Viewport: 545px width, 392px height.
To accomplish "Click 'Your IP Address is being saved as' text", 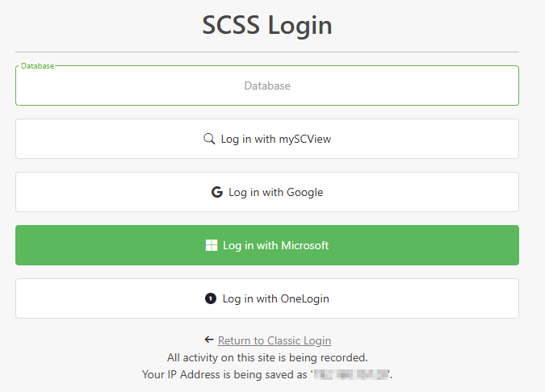I will [x=224, y=374].
